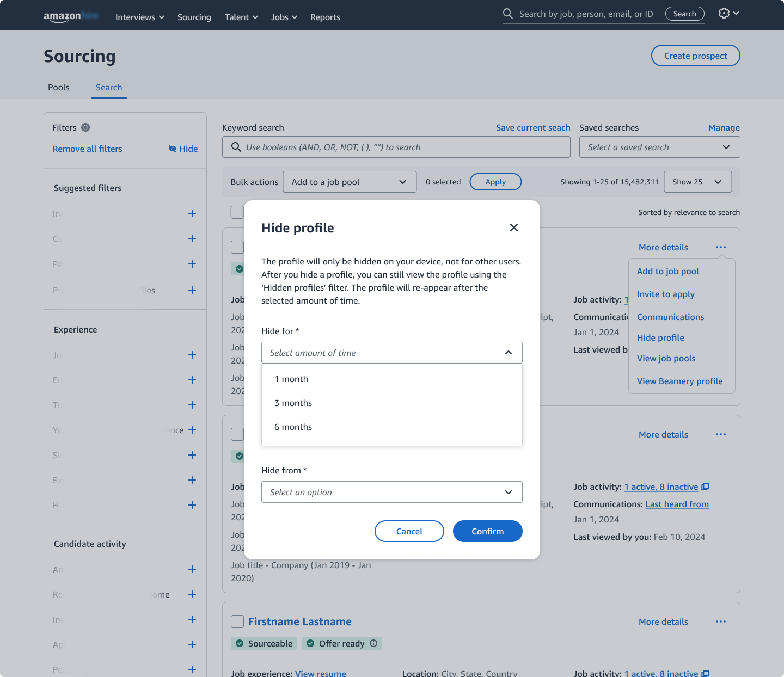Screen dimensions: 784x677
Task: Click plus icon on the 'Sk' Experience row
Action: (x=192, y=455)
